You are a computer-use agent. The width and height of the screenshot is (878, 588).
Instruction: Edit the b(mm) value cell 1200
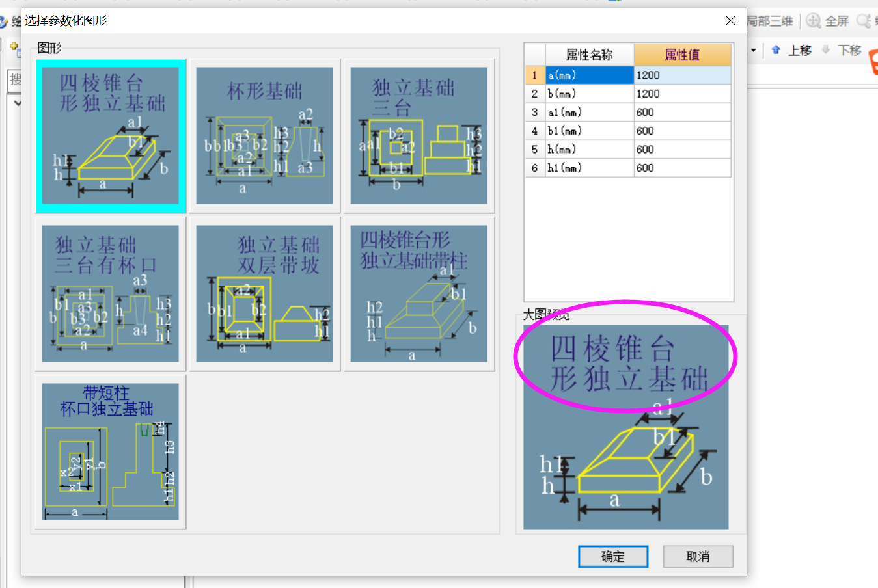click(682, 94)
